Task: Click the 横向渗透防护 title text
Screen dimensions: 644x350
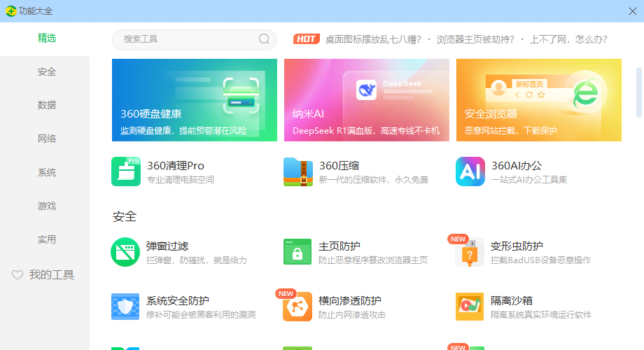Action: click(350, 301)
